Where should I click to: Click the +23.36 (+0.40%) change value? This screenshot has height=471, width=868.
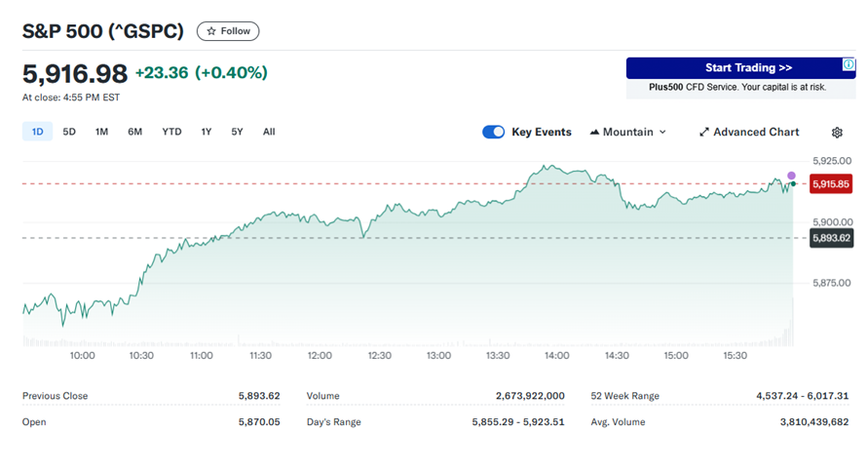[x=202, y=72]
